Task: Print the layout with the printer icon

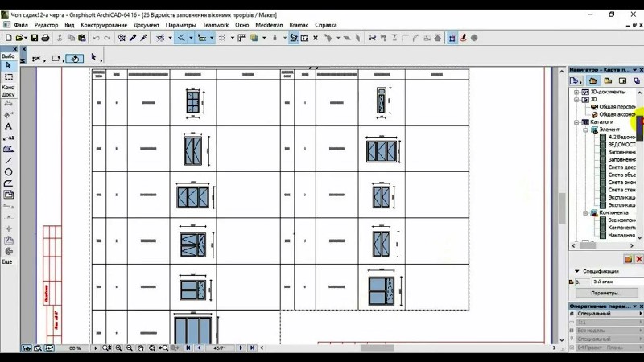Action: (x=45, y=38)
